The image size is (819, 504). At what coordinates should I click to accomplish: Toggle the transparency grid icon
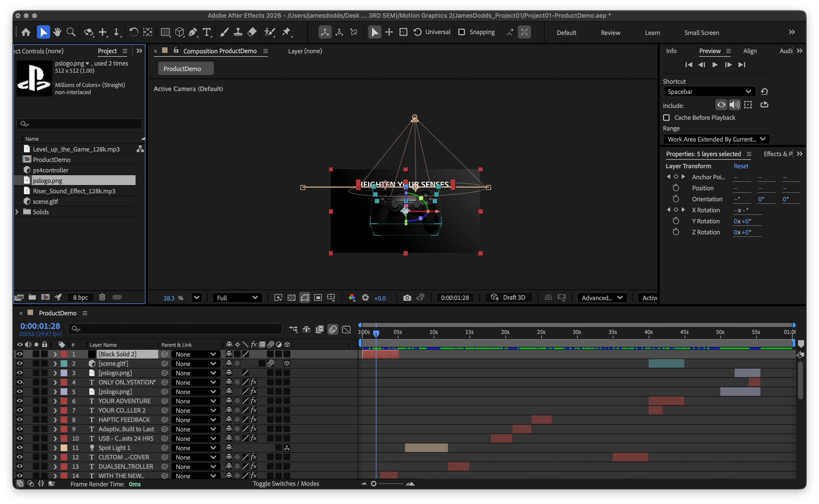point(291,298)
